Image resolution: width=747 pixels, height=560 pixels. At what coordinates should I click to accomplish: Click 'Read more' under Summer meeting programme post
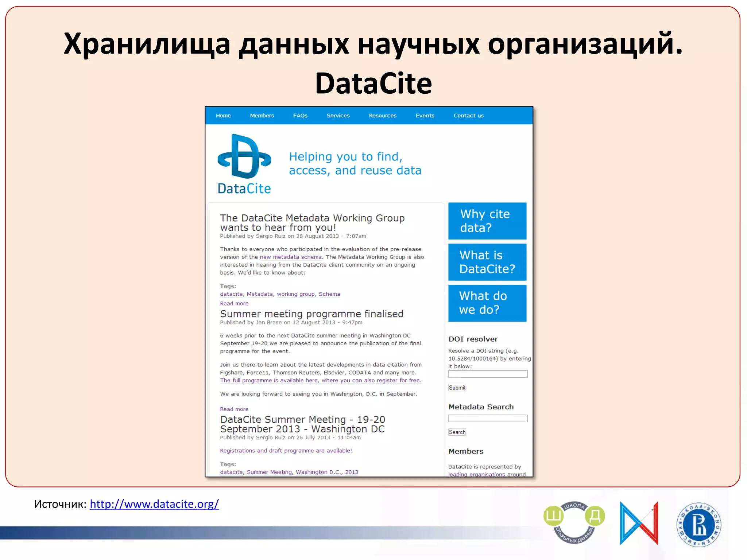pos(234,409)
